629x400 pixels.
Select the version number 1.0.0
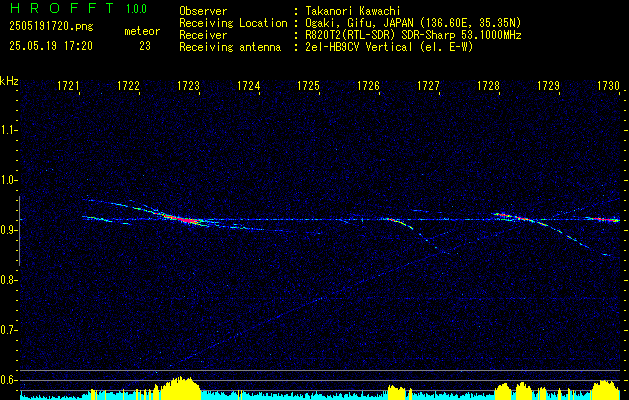point(136,9)
